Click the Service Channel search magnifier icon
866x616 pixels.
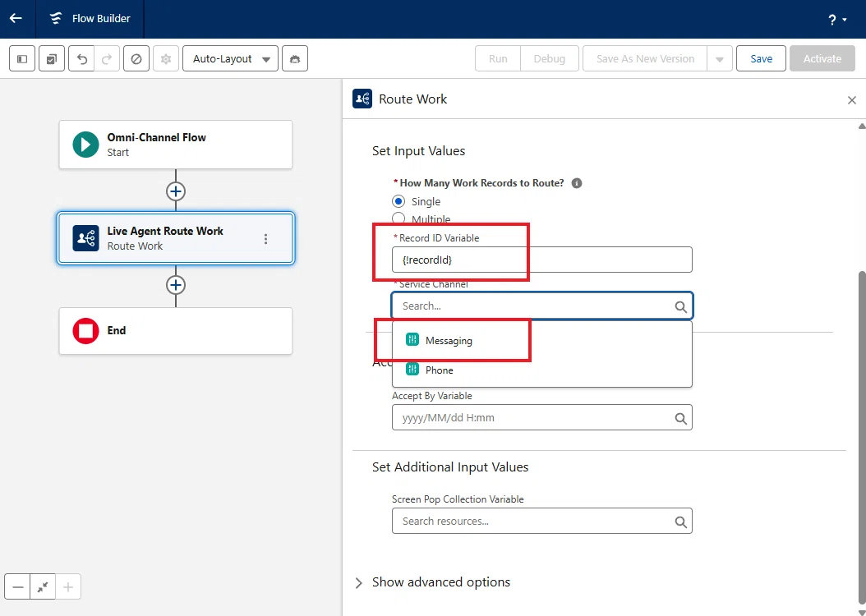tap(680, 307)
